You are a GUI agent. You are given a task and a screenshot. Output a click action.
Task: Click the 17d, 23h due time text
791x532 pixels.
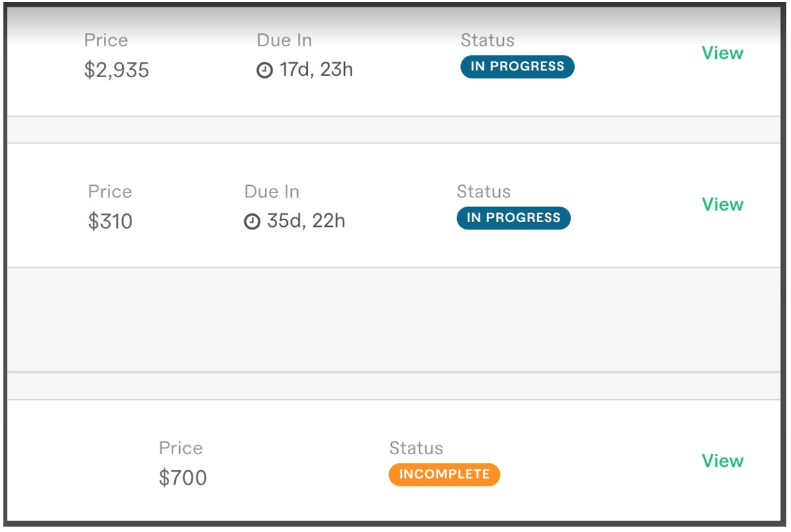point(316,70)
